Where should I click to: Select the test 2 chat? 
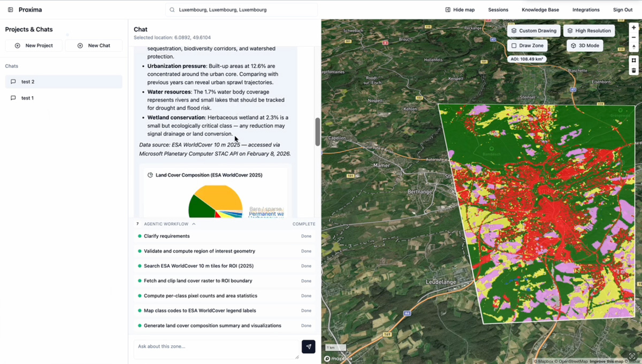(x=64, y=82)
